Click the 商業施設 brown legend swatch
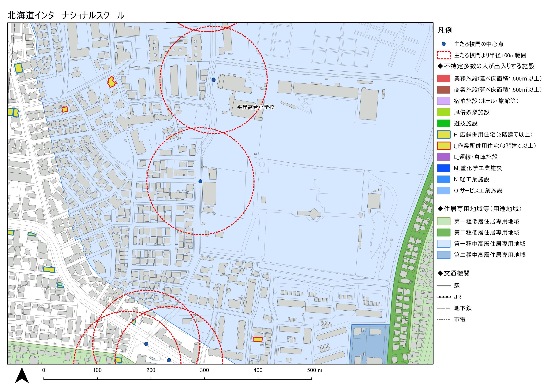Image resolution: width=555 pixels, height=392 pixels. [444, 90]
